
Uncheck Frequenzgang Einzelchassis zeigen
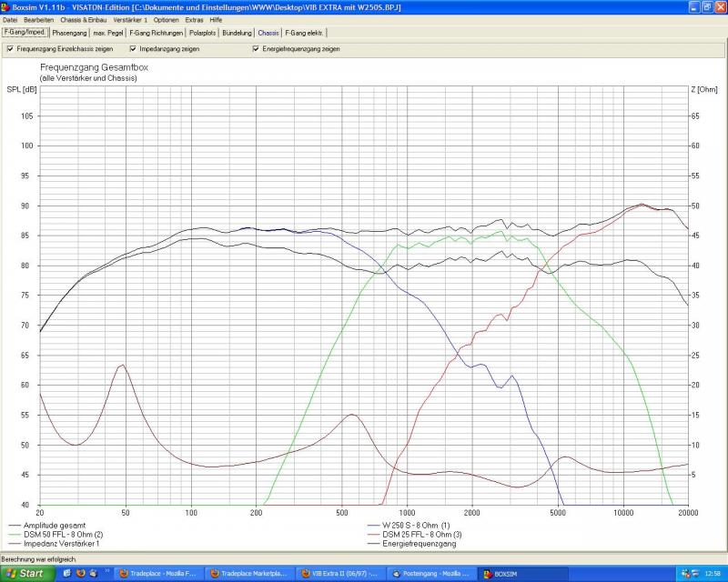point(11,49)
